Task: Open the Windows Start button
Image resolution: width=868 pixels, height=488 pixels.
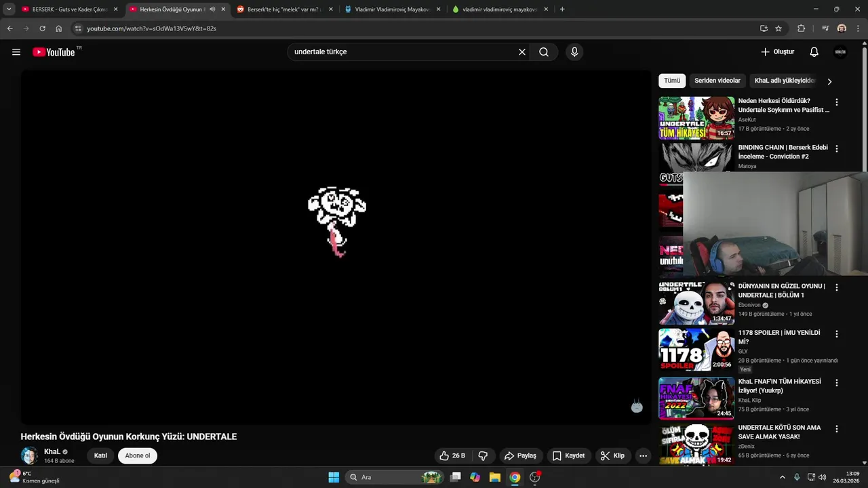Action: tap(334, 477)
